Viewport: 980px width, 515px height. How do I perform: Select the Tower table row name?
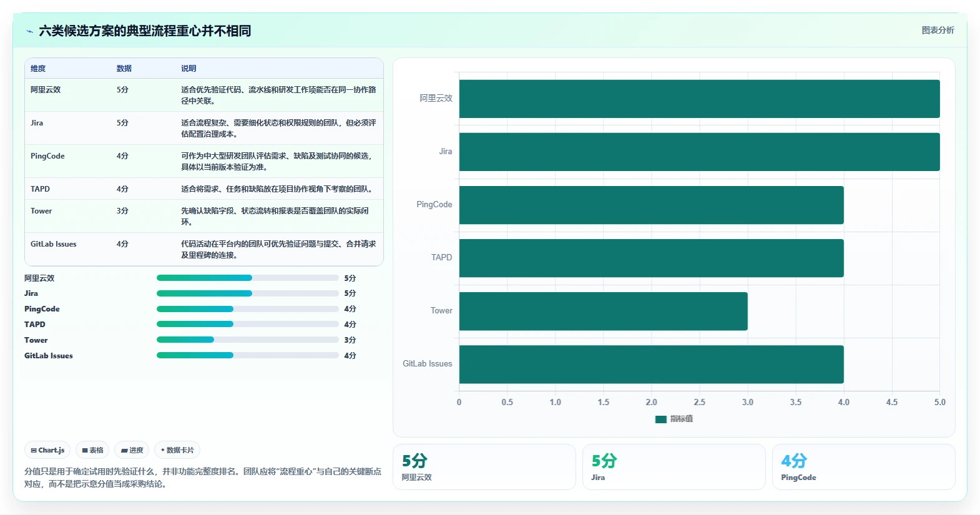point(41,211)
